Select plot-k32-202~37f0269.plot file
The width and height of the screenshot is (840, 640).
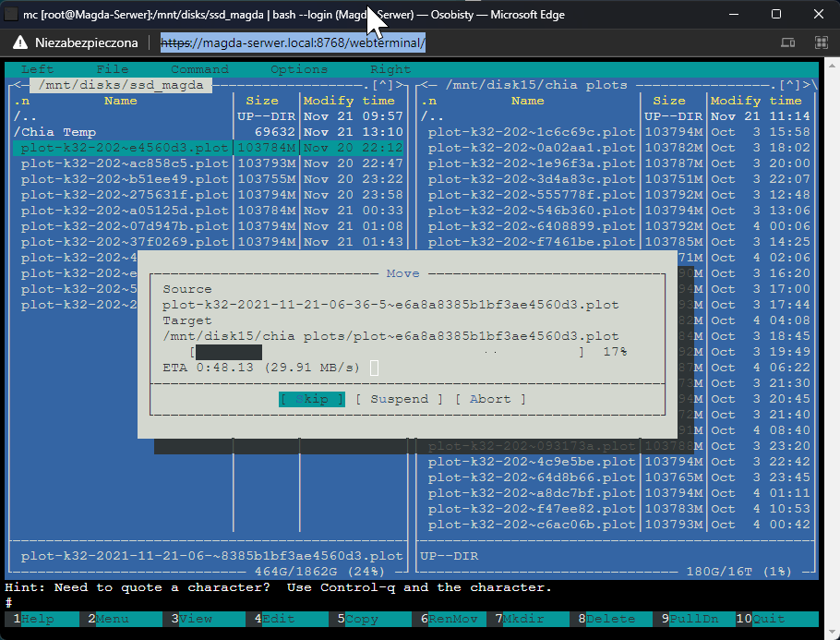[208, 242]
